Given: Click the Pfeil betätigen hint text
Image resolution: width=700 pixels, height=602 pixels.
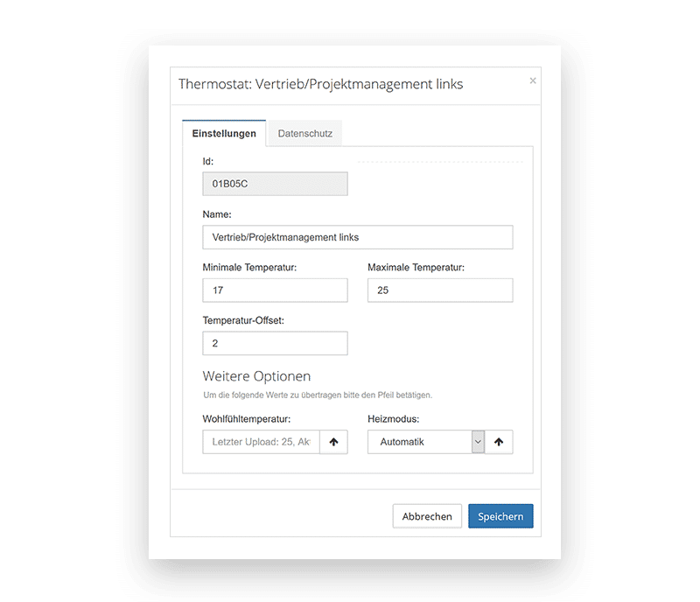Looking at the screenshot, I should click(x=318, y=395).
